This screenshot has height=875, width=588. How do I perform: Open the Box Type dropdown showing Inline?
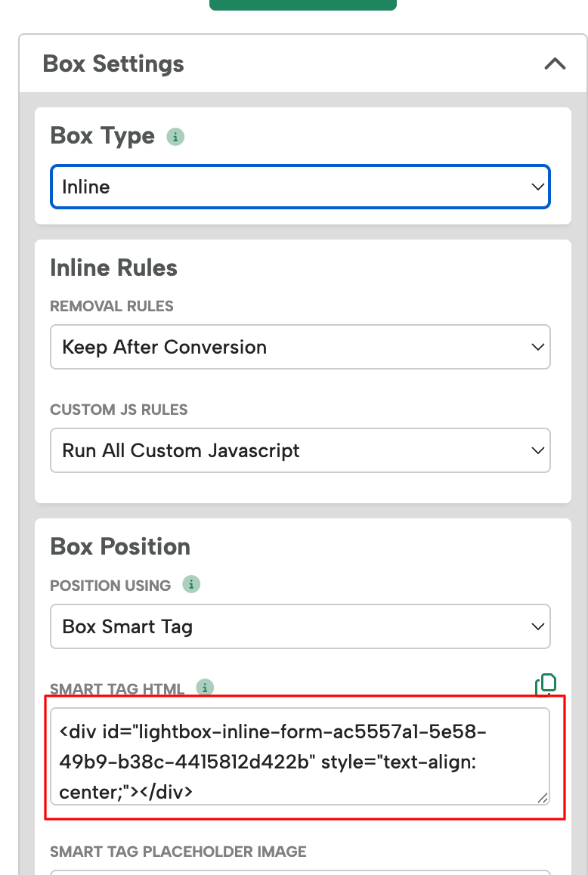[x=300, y=187]
